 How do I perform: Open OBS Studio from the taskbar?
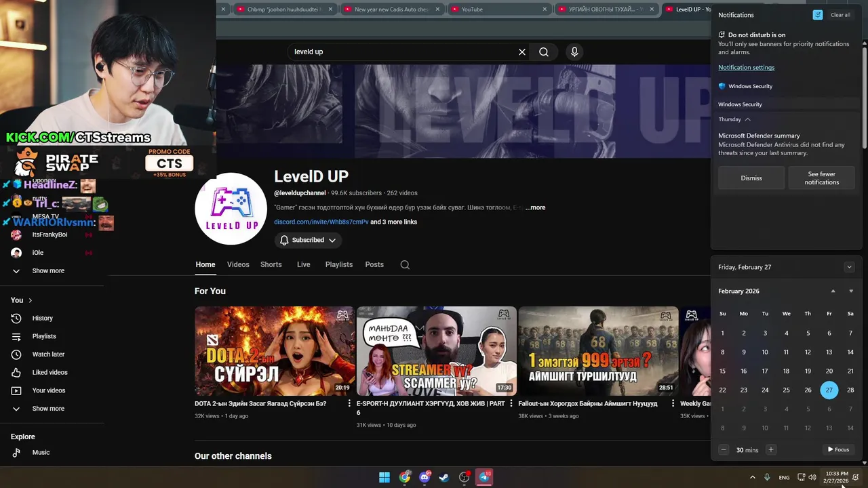tap(465, 477)
